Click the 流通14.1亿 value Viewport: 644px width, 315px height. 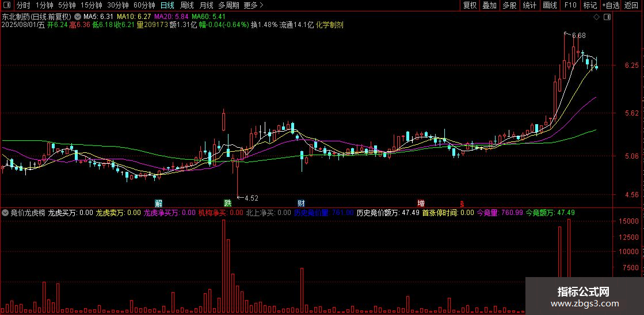tap(296, 25)
